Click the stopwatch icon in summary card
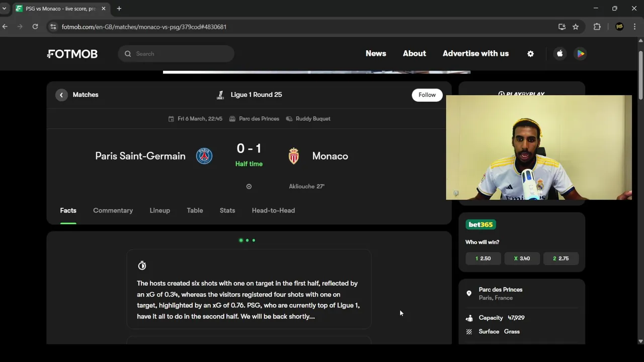The height and width of the screenshot is (362, 644). click(x=142, y=265)
